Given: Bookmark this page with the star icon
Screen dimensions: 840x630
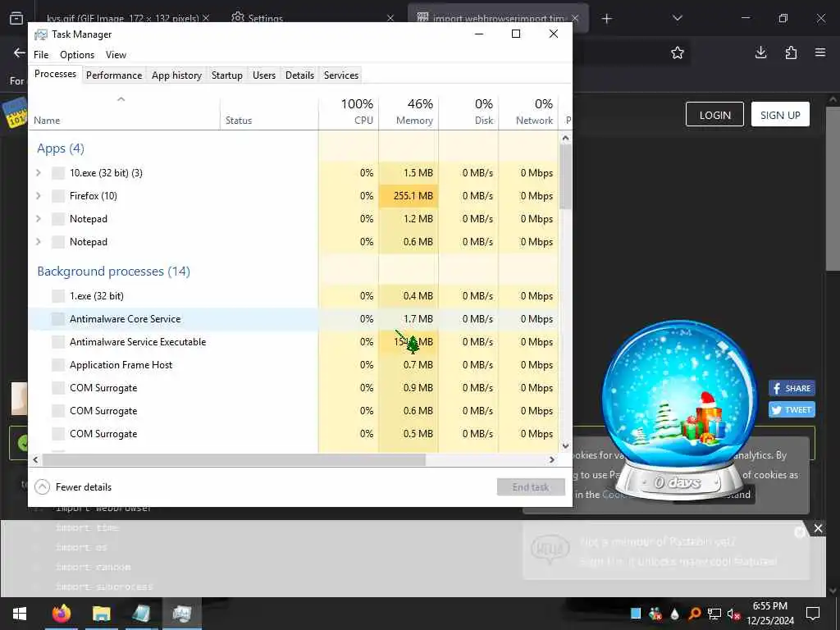Looking at the screenshot, I should (x=677, y=52).
